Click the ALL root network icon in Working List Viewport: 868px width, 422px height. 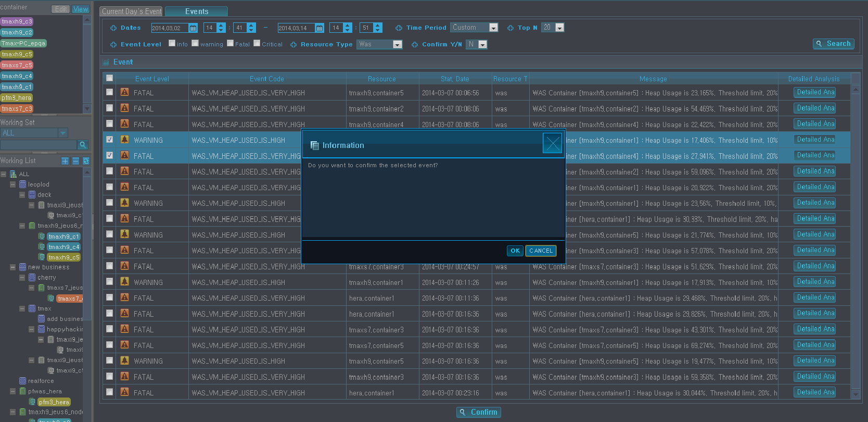pyautogui.click(x=13, y=174)
